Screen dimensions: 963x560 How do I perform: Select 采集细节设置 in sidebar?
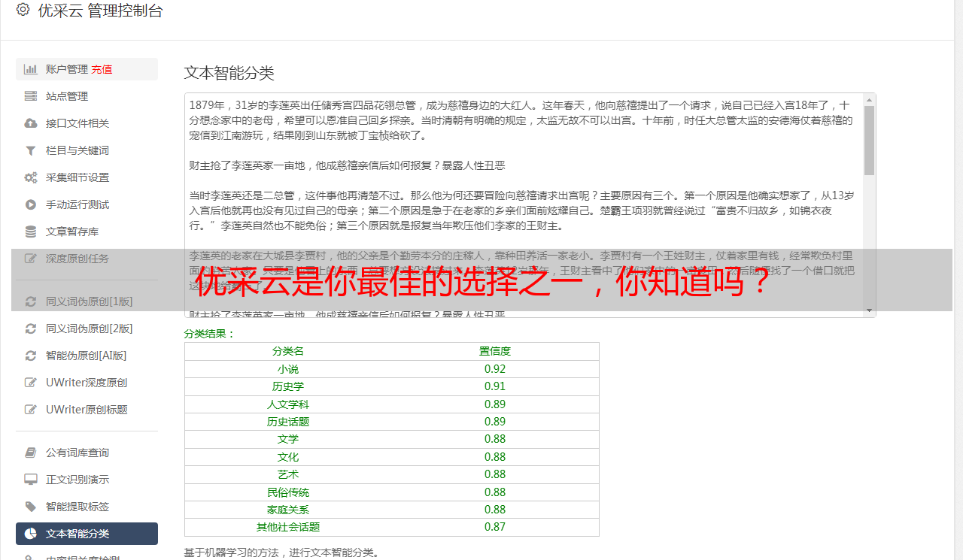87,177
